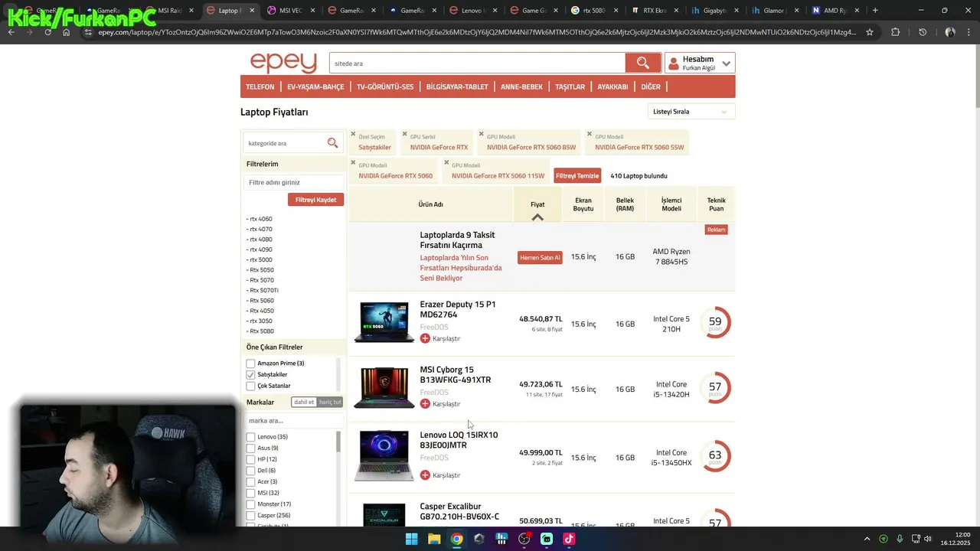Open the Listeyi Sırala sort dropdown
980x551 pixels.
(691, 112)
